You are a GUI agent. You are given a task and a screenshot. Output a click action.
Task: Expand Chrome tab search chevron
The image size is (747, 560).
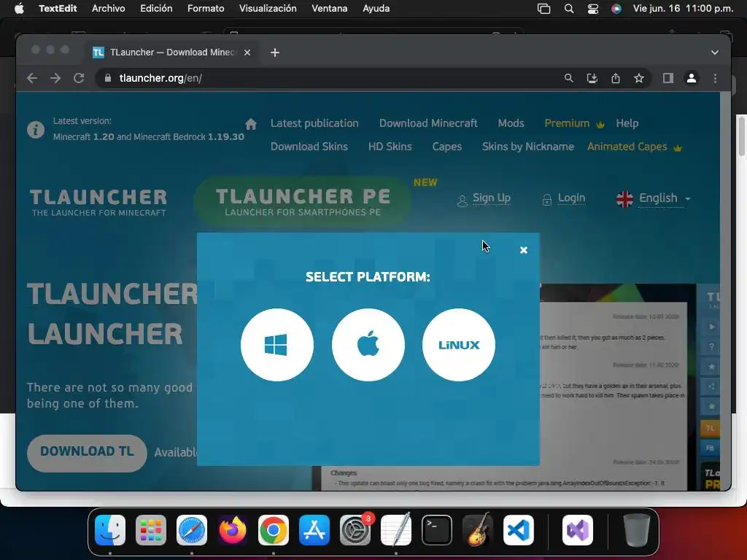(715, 52)
